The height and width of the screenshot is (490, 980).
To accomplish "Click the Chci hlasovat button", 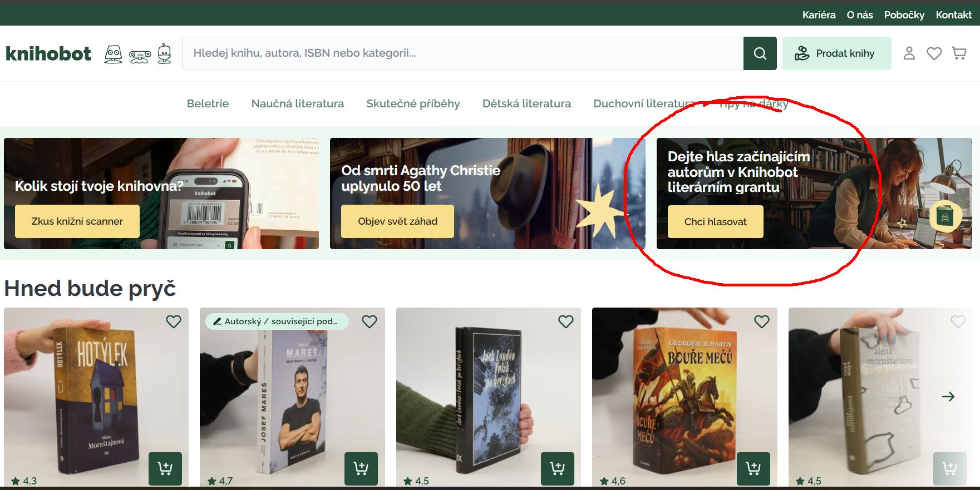I will pos(716,222).
